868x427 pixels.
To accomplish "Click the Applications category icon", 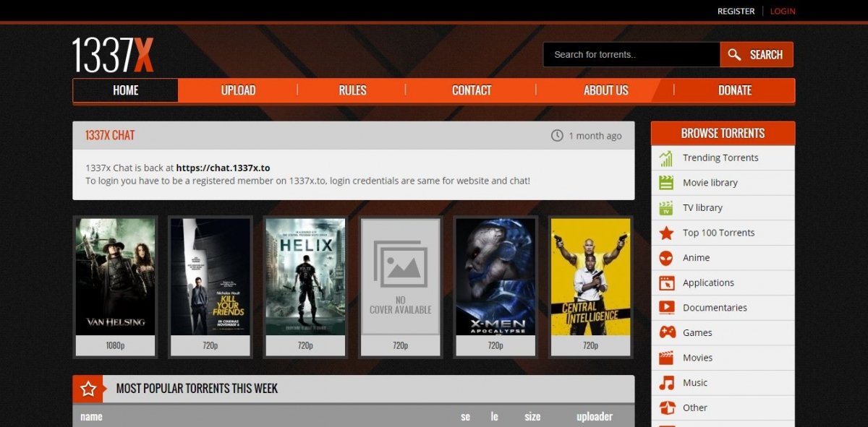I will click(666, 283).
